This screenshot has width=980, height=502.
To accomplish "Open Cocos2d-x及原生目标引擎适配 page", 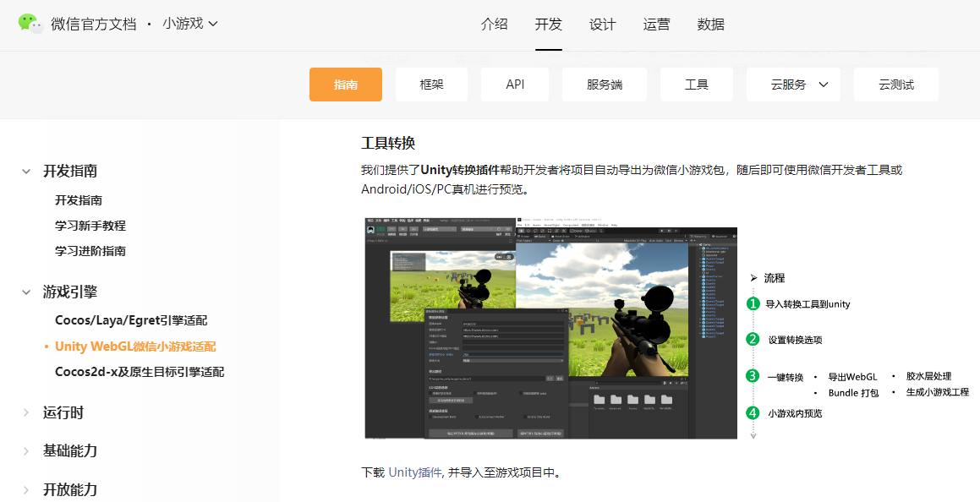I will pos(140,372).
